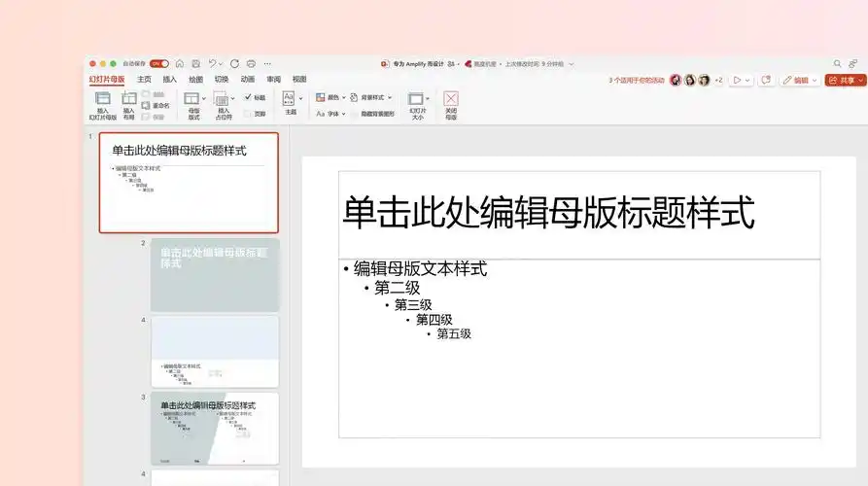Image resolution: width=868 pixels, height=486 pixels.
Task: Click the Undo arrow icon
Action: 212,63
